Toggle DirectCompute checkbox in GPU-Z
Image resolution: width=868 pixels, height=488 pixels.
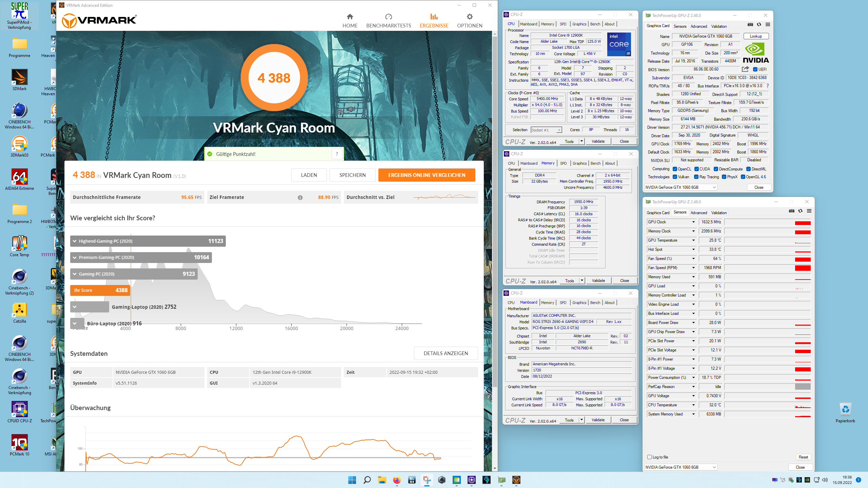click(x=716, y=169)
